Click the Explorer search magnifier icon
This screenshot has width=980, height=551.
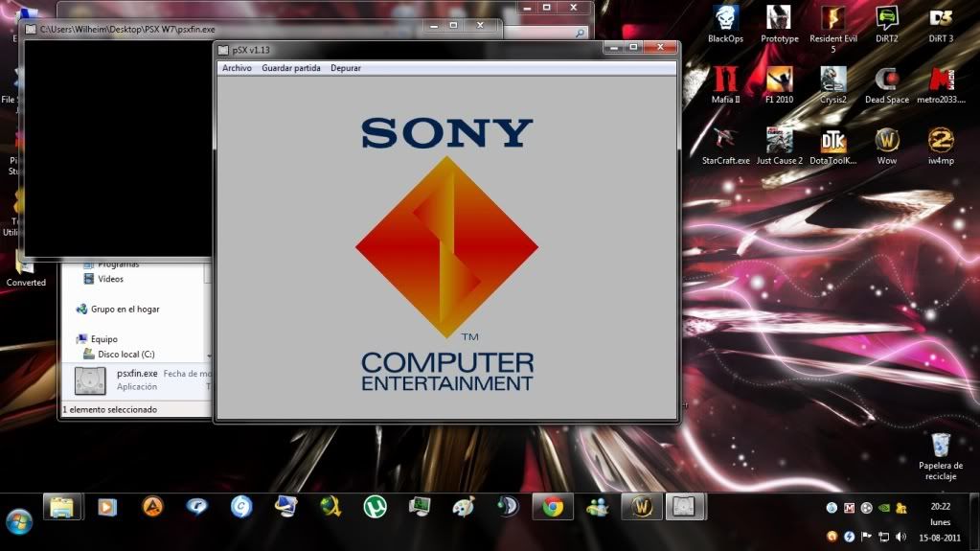pos(580,34)
